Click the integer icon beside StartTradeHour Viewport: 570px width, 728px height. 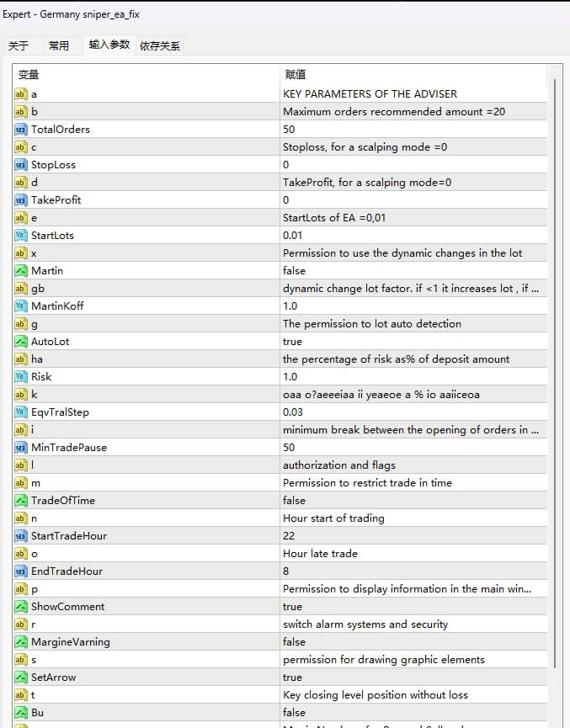point(21,536)
